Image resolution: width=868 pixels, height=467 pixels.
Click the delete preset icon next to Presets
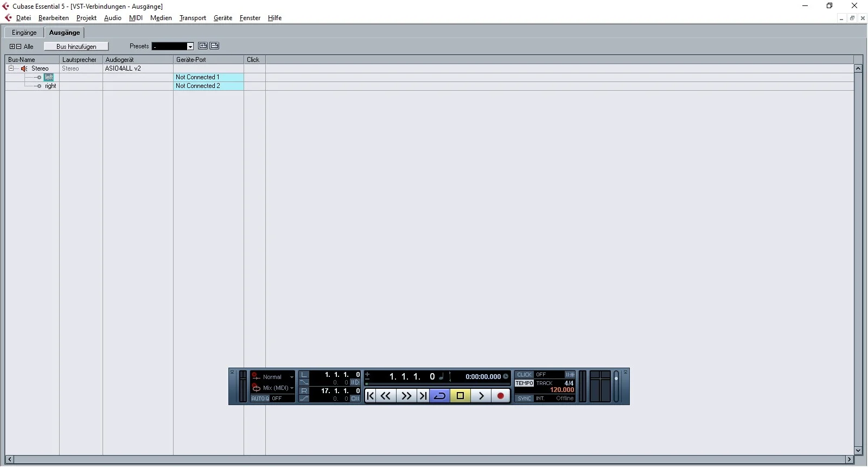click(x=214, y=46)
